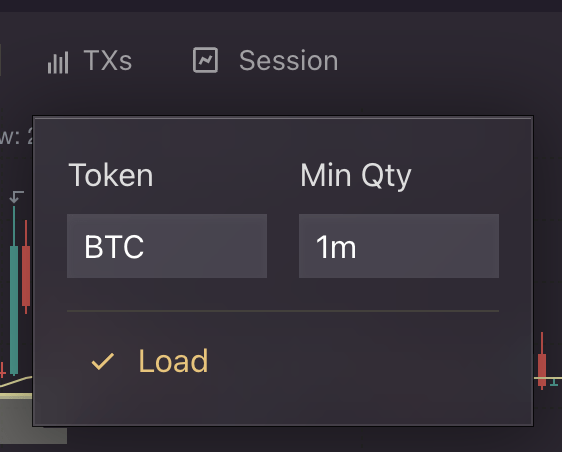Click the small red cross marker at left
The height and width of the screenshot is (452, 562).
click(3, 370)
